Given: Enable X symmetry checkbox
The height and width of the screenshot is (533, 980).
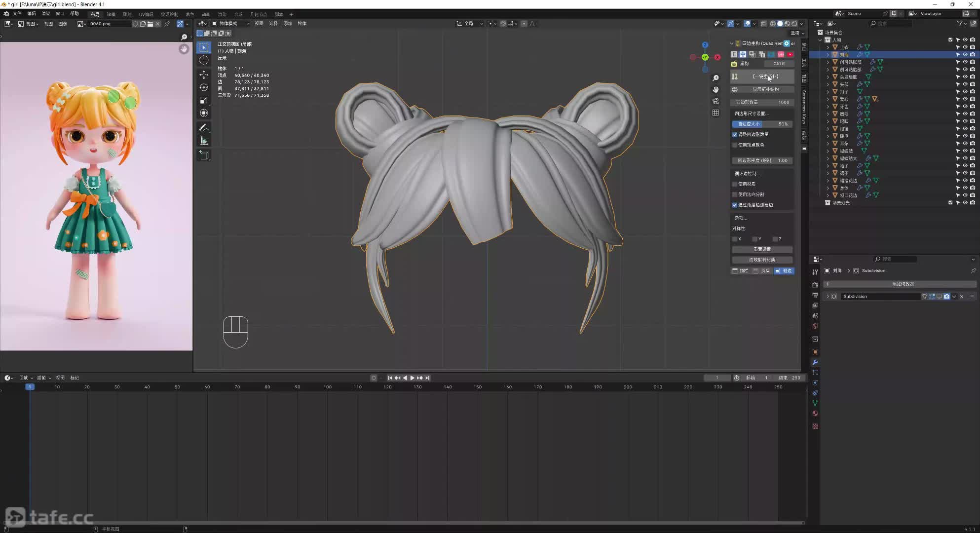Looking at the screenshot, I should point(735,239).
